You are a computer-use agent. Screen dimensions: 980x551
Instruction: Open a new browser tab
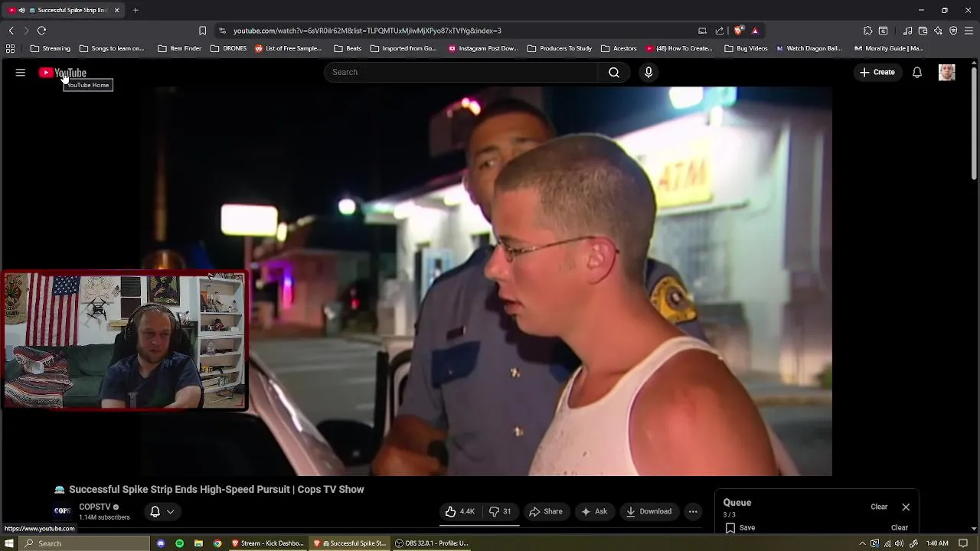pos(136,10)
